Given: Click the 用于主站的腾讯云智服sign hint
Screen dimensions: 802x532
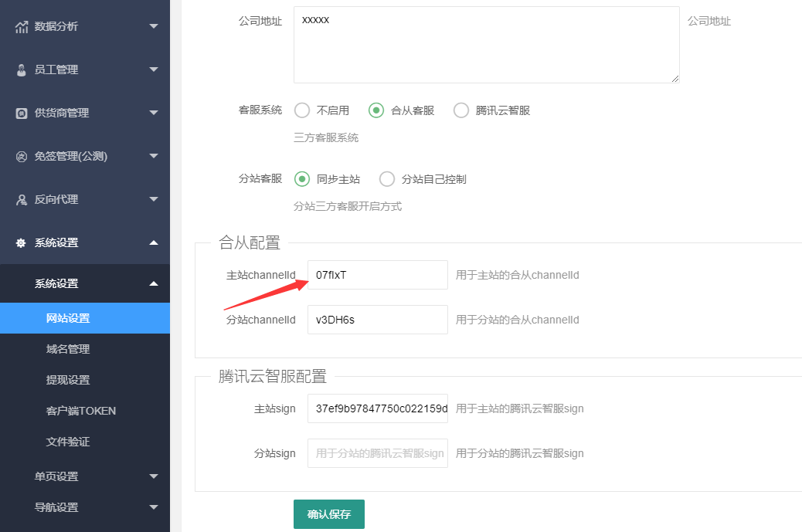Looking at the screenshot, I should [x=520, y=408].
